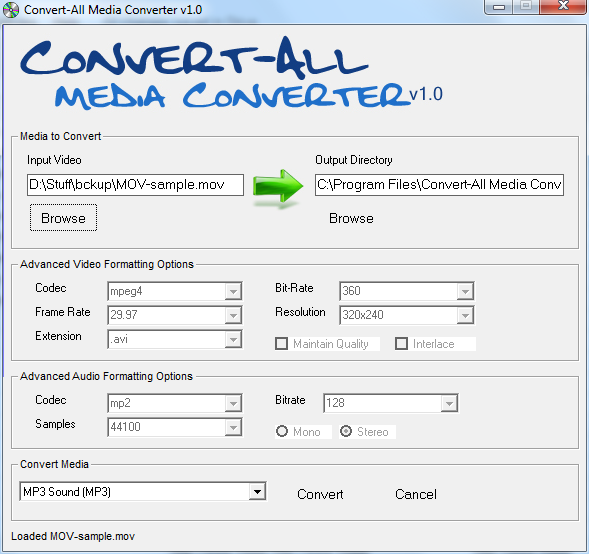Minimize the Convert-All window
The height and width of the screenshot is (554, 589).
(x=499, y=7)
